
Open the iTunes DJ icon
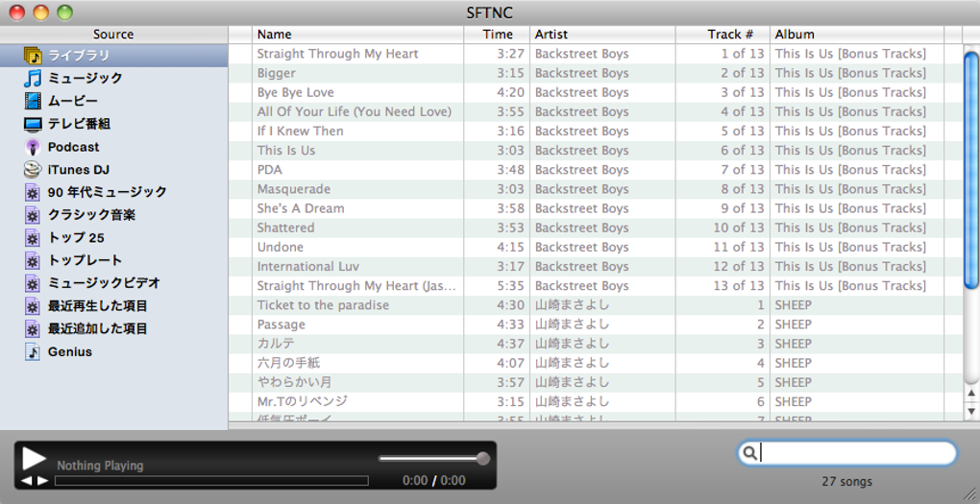coord(33,169)
